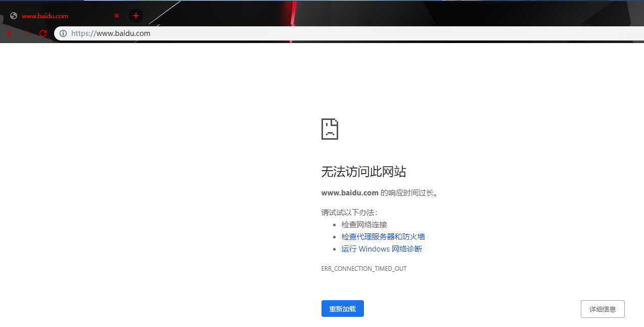Image resolution: width=644 pixels, height=327 pixels.
Task: Click the browser back arrow
Action: [x=11, y=34]
